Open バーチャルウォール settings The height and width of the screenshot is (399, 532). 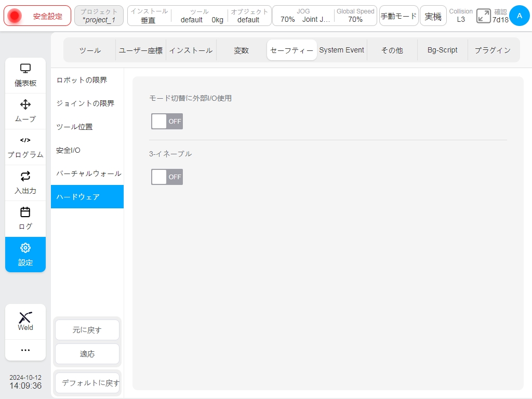tap(87, 174)
